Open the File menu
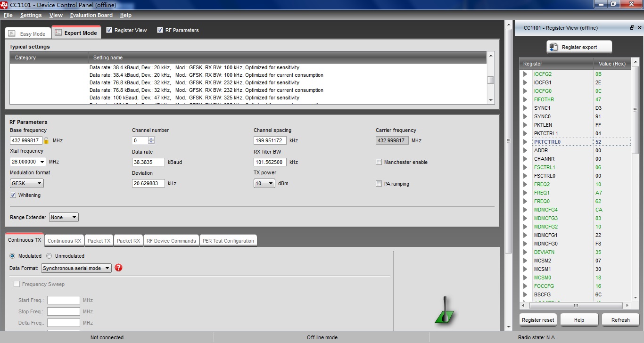Viewport: 644px width, 343px height. (8, 15)
